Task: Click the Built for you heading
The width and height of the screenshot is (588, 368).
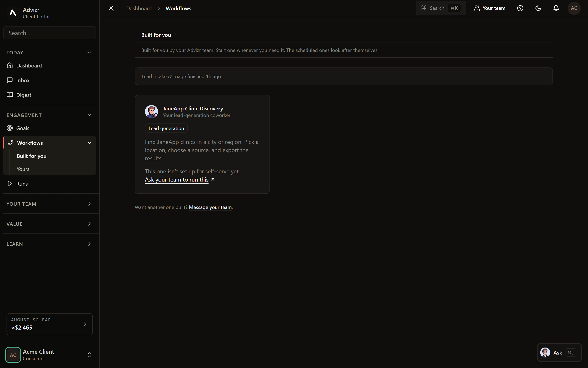Action: [156, 35]
